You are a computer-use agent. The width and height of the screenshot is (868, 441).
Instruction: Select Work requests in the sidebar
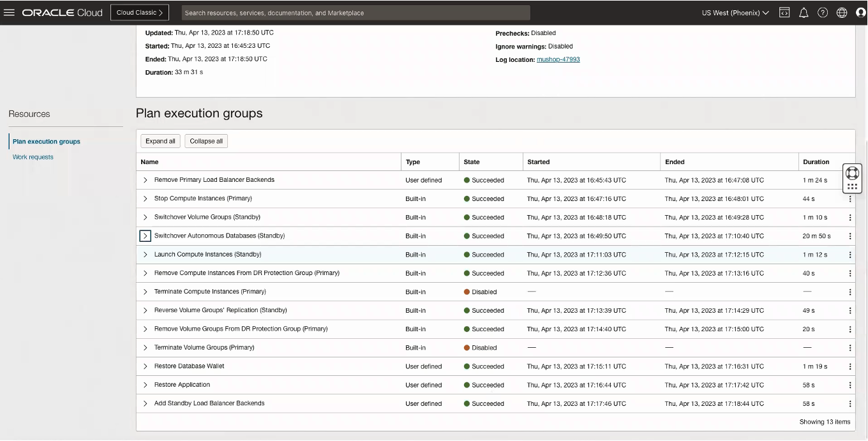(33, 156)
